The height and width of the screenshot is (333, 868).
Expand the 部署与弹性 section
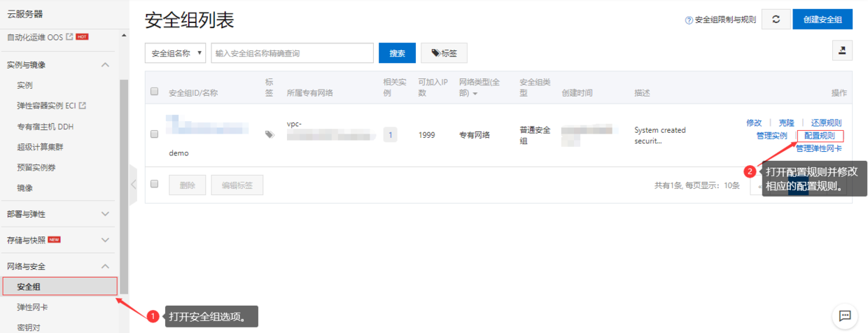[x=106, y=213]
